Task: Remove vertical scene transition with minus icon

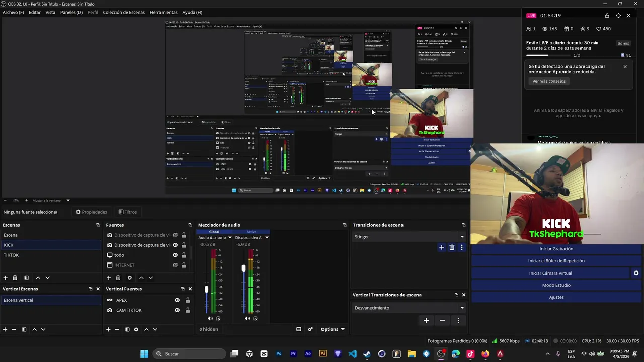Action: [442, 320]
